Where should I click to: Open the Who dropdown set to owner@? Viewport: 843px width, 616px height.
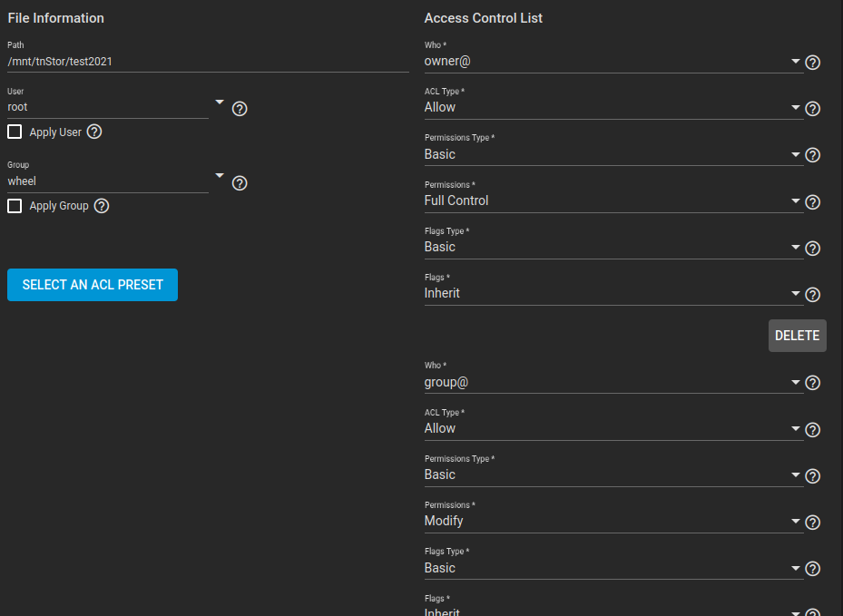613,62
